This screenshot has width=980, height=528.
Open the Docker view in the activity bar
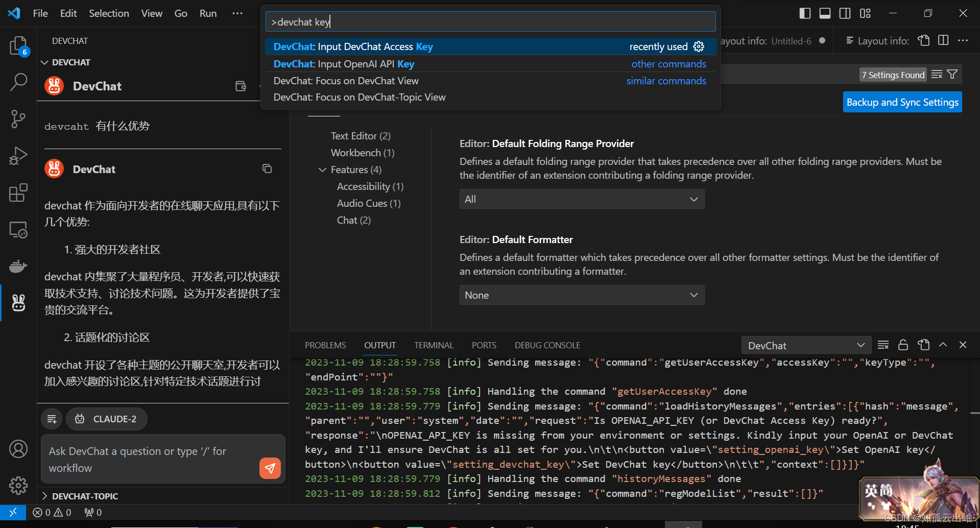(18, 267)
